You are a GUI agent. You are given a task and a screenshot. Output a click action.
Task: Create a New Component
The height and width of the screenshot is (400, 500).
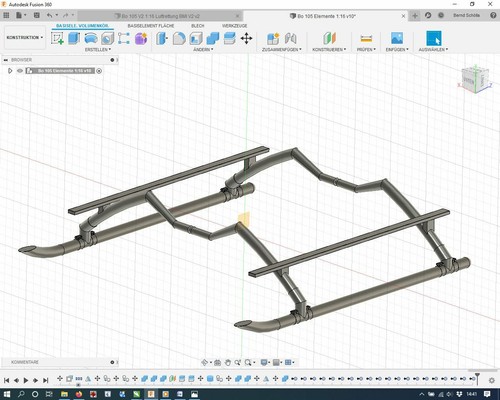[273, 38]
